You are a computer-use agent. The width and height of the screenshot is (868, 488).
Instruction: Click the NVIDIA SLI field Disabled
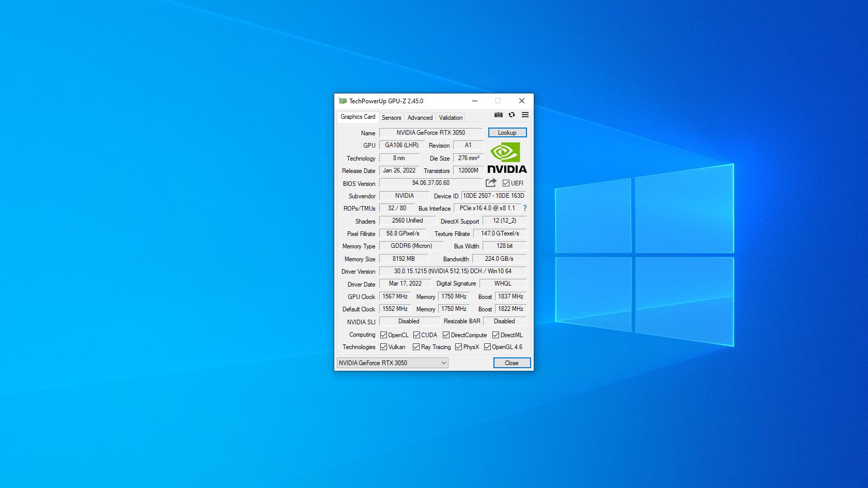pos(409,321)
